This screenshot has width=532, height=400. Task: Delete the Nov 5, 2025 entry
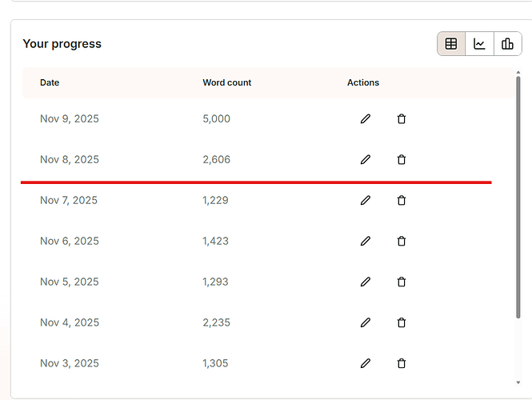[x=402, y=282]
